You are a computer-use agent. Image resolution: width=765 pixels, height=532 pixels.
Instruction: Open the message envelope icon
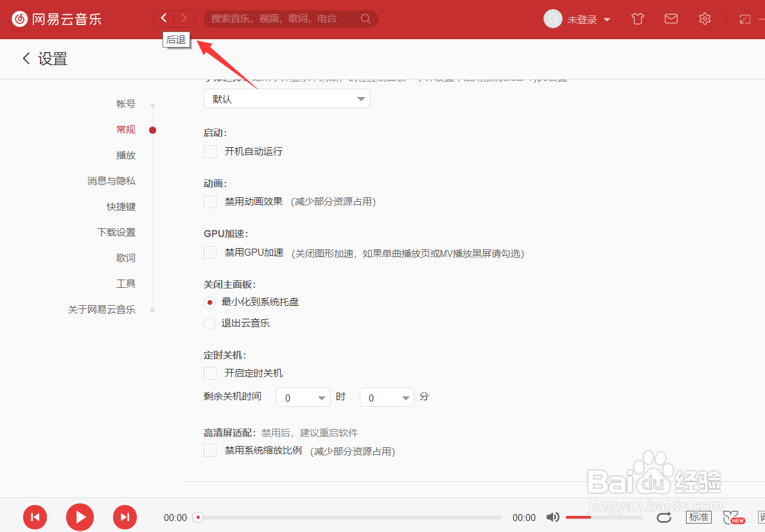[x=671, y=19]
